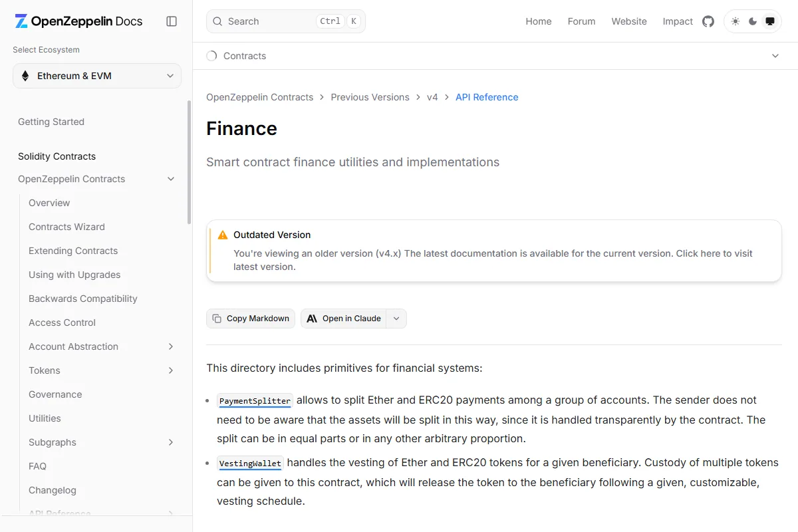Open the Overview sidebar page

[49, 203]
